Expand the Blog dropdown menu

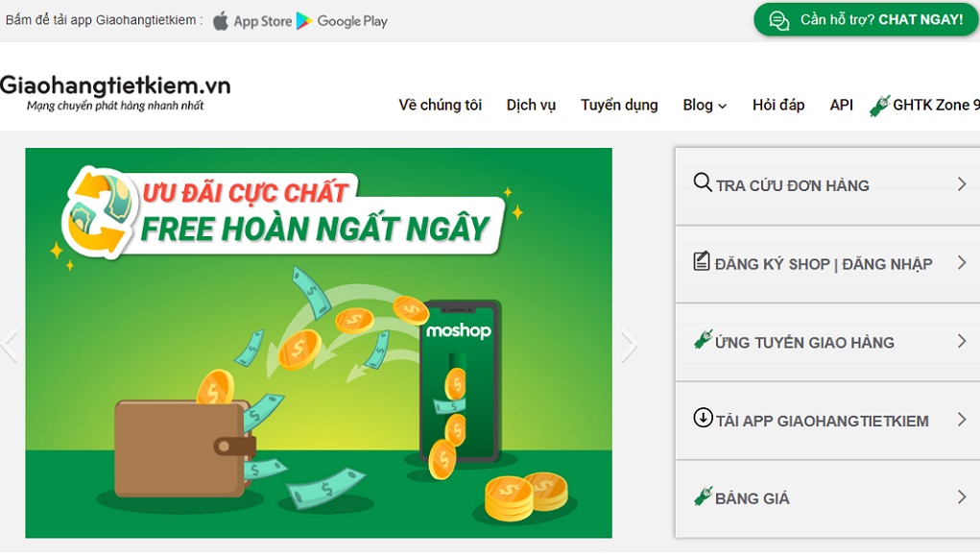705,105
